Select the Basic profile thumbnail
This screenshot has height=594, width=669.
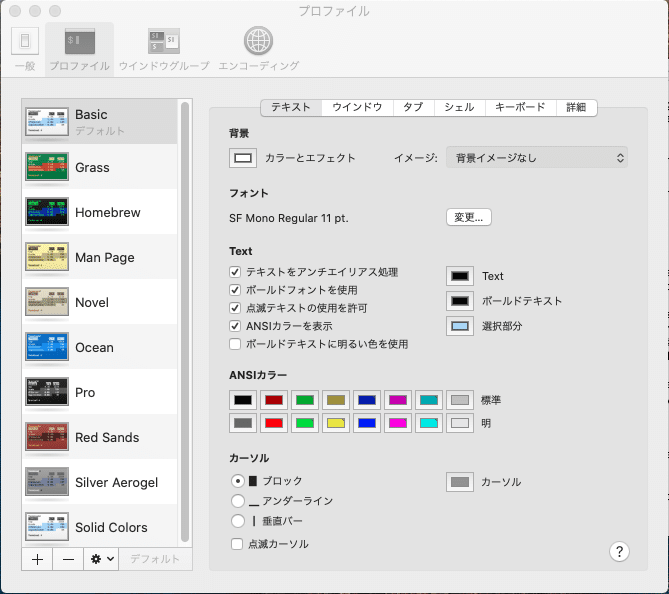point(47,122)
